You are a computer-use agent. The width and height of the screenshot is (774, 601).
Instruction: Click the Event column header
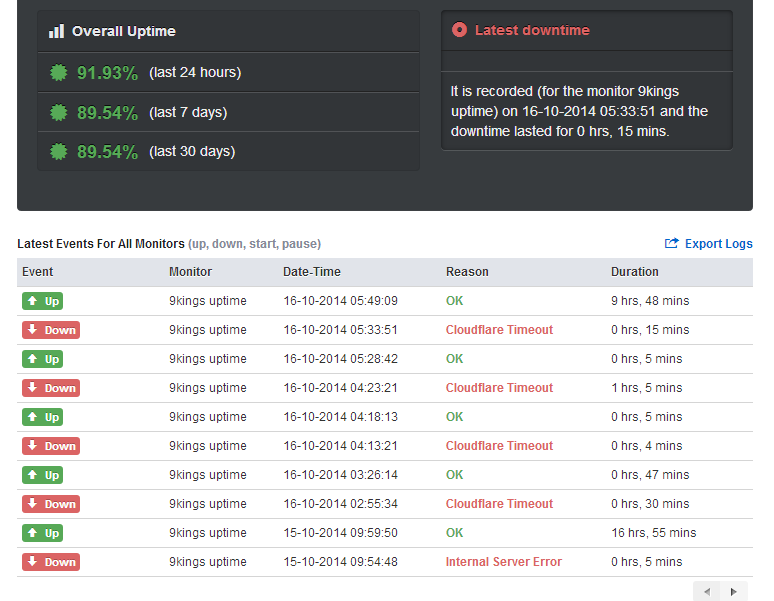click(x=38, y=272)
